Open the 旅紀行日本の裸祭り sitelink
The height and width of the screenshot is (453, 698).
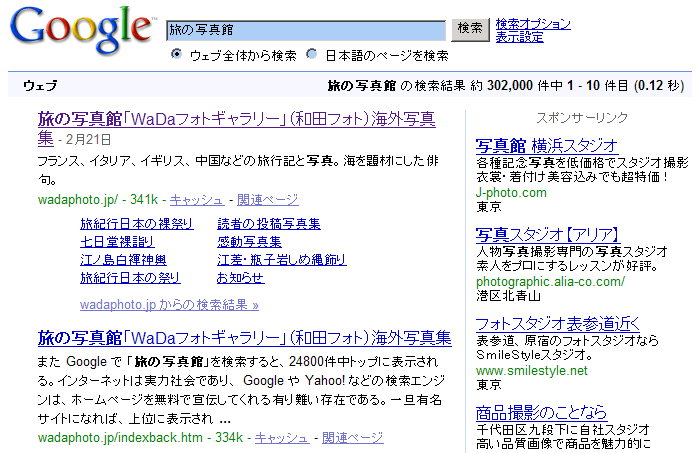click(x=137, y=223)
